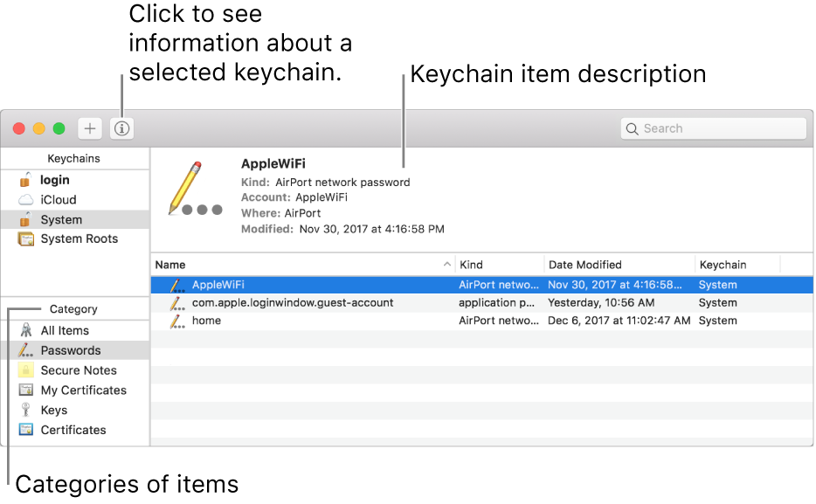Click the plus button to add keychain item
This screenshot has width=816, height=504.
click(x=89, y=128)
